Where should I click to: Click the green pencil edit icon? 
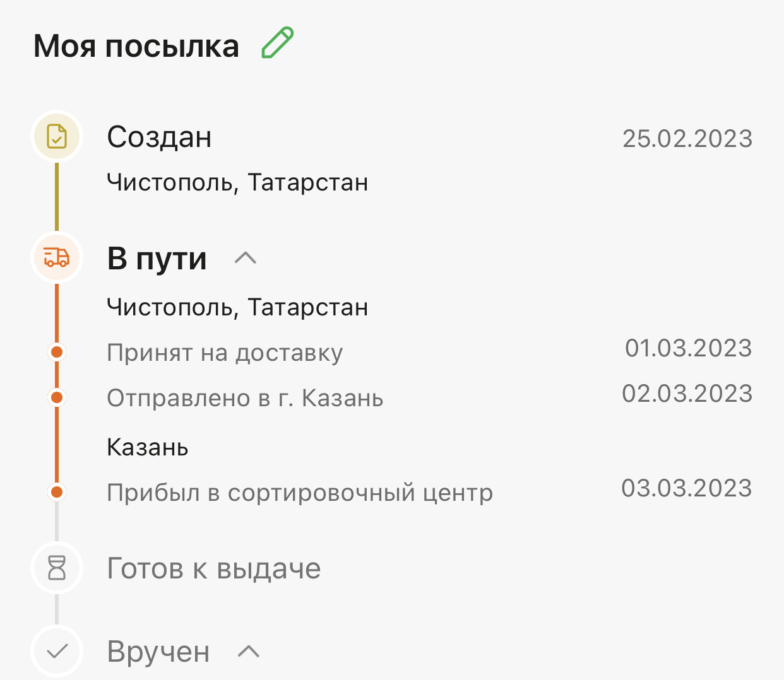pos(278,44)
